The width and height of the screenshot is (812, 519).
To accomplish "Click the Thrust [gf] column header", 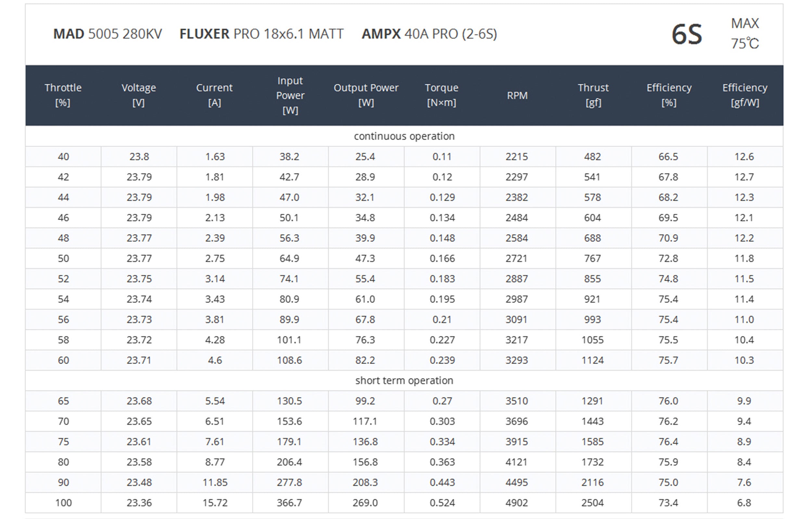I will click(593, 95).
